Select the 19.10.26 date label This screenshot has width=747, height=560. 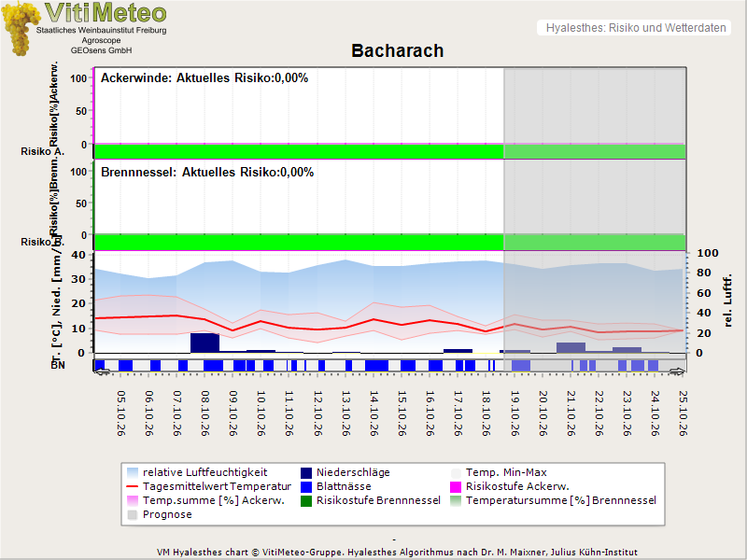point(514,413)
